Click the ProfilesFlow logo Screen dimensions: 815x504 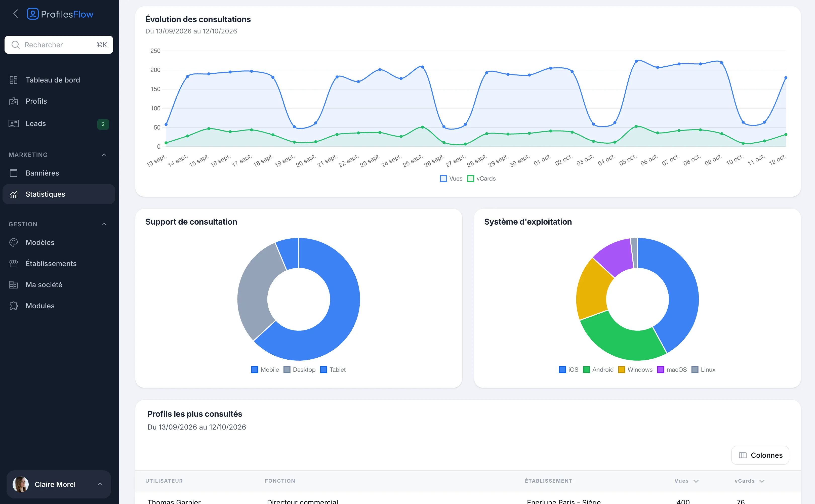60,14
